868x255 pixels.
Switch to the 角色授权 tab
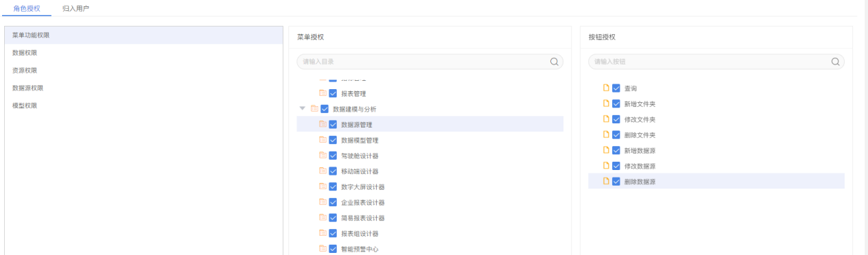(27, 8)
